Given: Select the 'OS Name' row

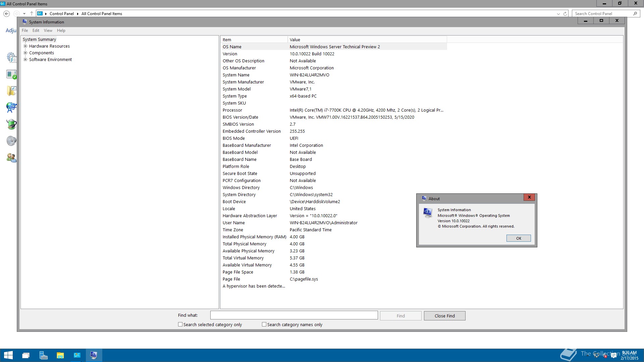Looking at the screenshot, I should click(334, 47).
